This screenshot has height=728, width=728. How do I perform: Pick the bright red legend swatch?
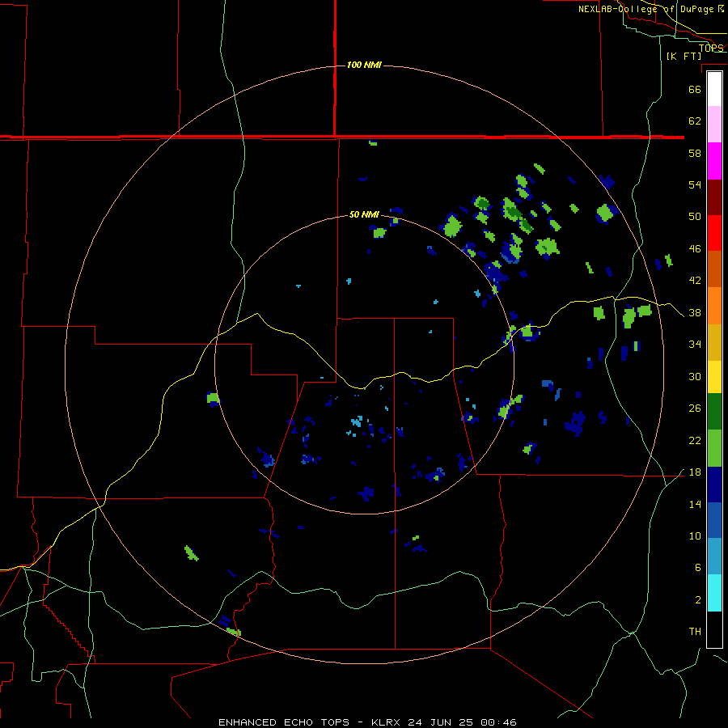[714, 233]
